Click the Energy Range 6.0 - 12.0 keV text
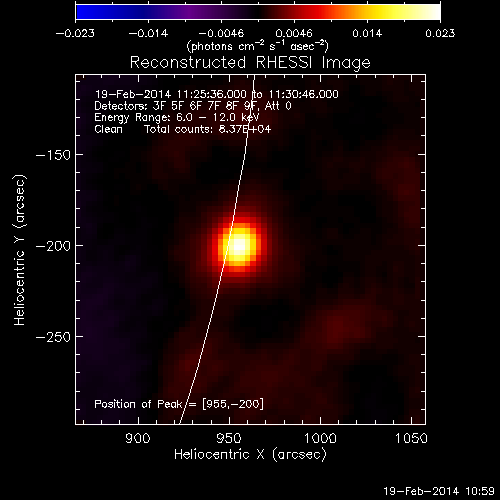The image size is (500, 500). point(177,117)
